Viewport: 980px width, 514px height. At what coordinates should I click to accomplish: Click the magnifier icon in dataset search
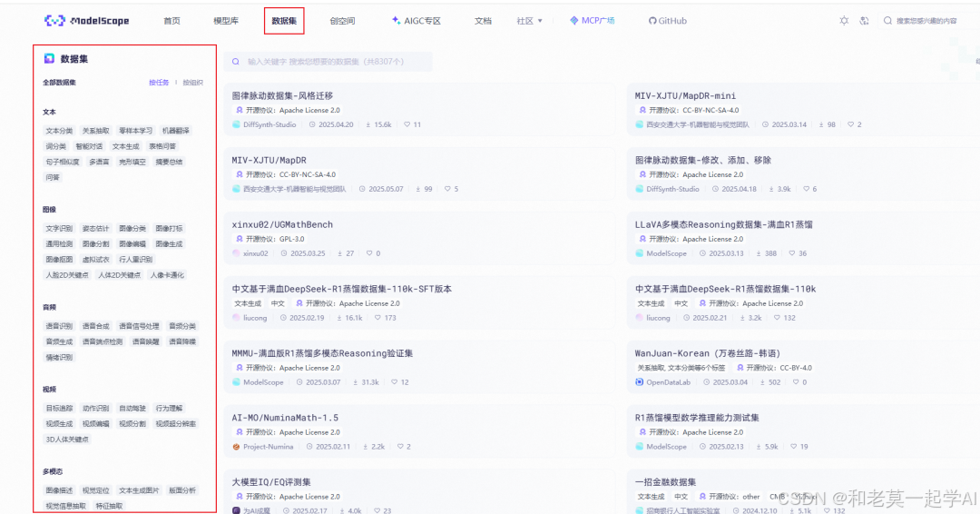pos(236,61)
